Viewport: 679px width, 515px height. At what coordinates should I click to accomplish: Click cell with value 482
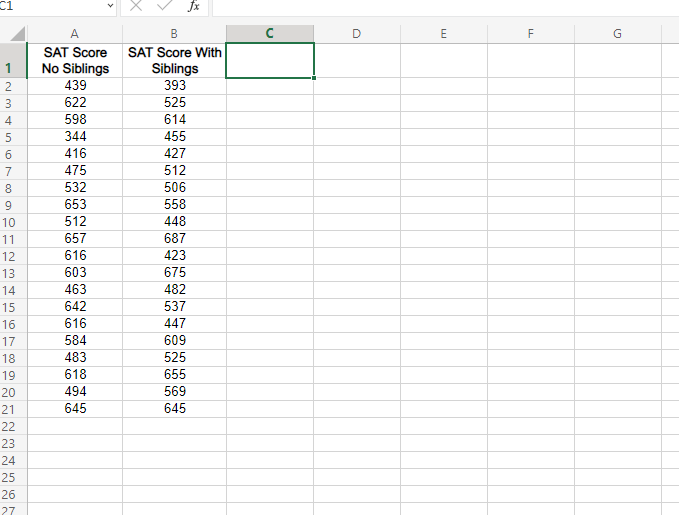click(175, 290)
